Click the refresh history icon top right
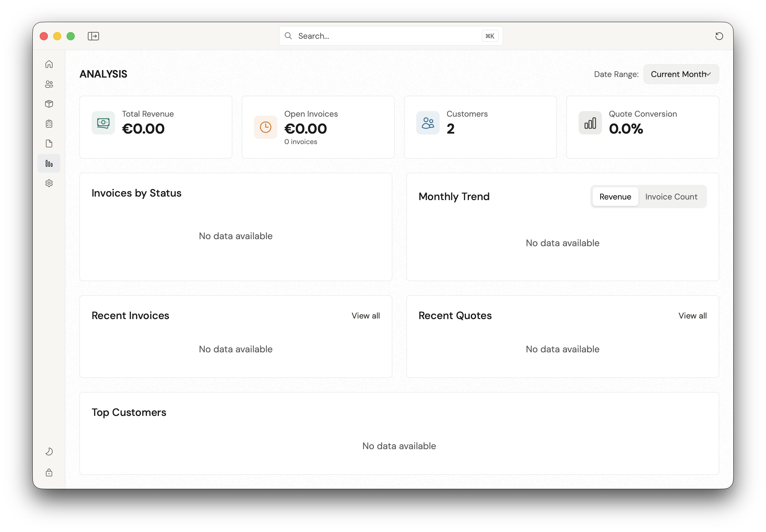The image size is (766, 532). pyautogui.click(x=719, y=36)
